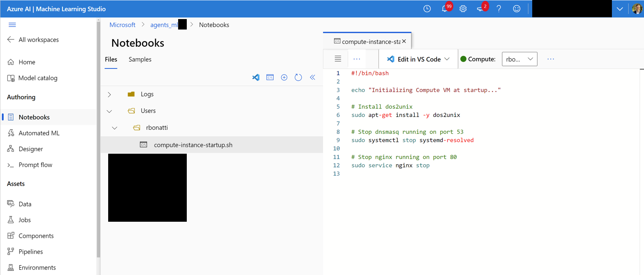Screen dimensions: 644x275
Task: Open Model catalog in sidebar
Action: point(32,78)
